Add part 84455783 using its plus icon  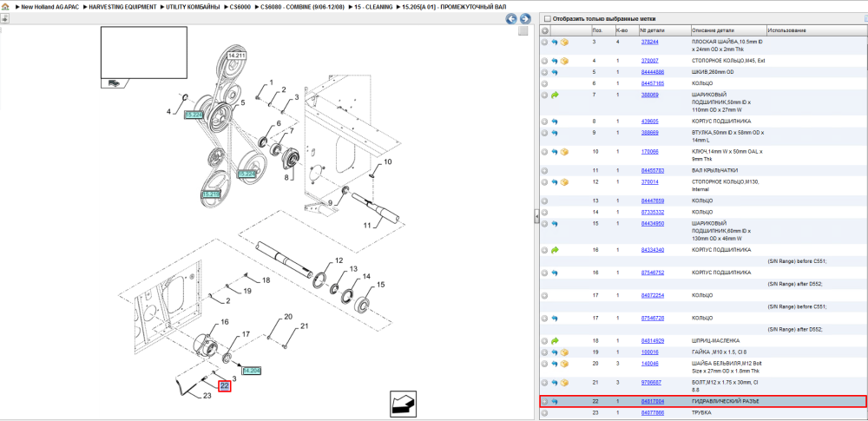pyautogui.click(x=545, y=171)
